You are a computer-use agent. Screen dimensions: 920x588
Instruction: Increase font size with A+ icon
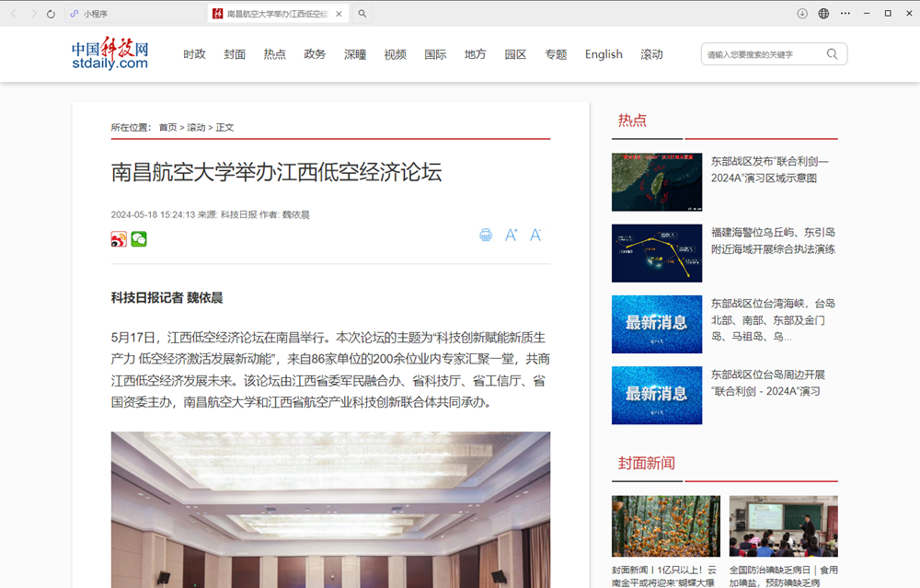(511, 235)
